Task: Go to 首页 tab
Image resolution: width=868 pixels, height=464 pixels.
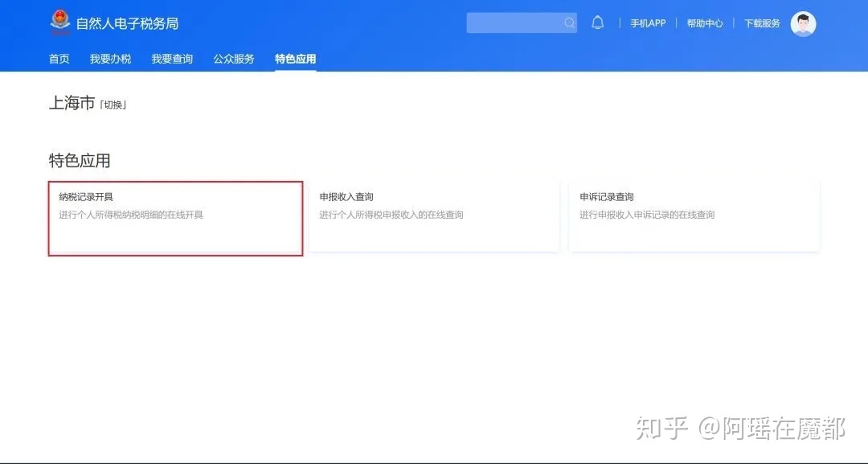Action: (59, 59)
